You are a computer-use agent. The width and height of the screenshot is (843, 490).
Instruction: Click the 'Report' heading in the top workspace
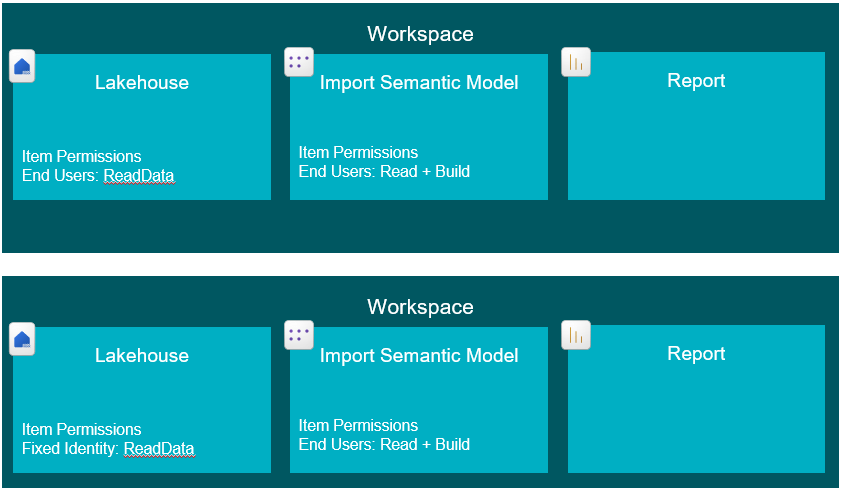coord(696,81)
